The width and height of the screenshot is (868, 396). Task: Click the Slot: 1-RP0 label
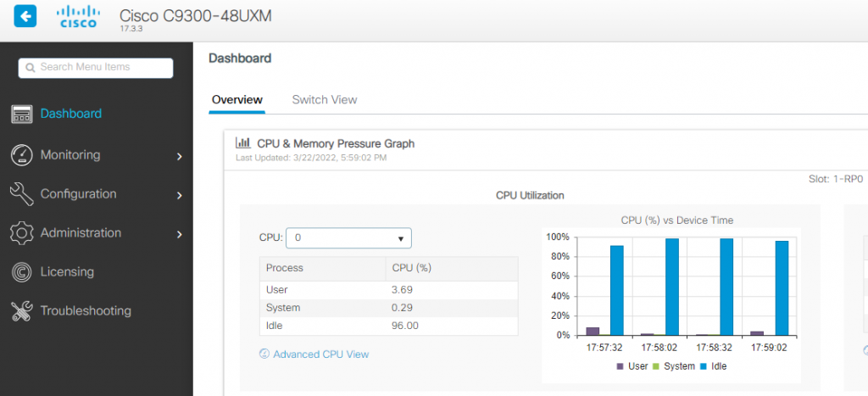(x=837, y=180)
